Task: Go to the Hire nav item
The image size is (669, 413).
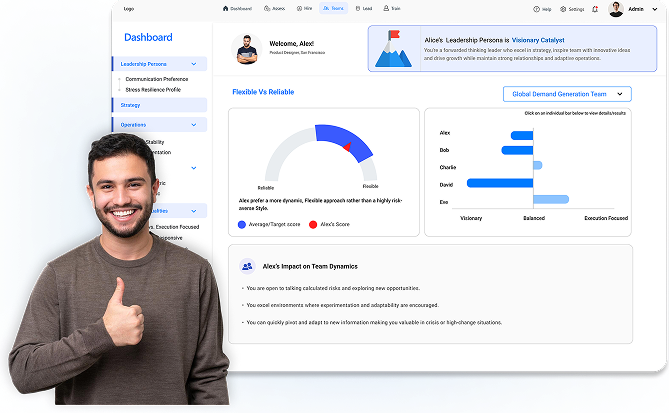Action: tap(305, 9)
